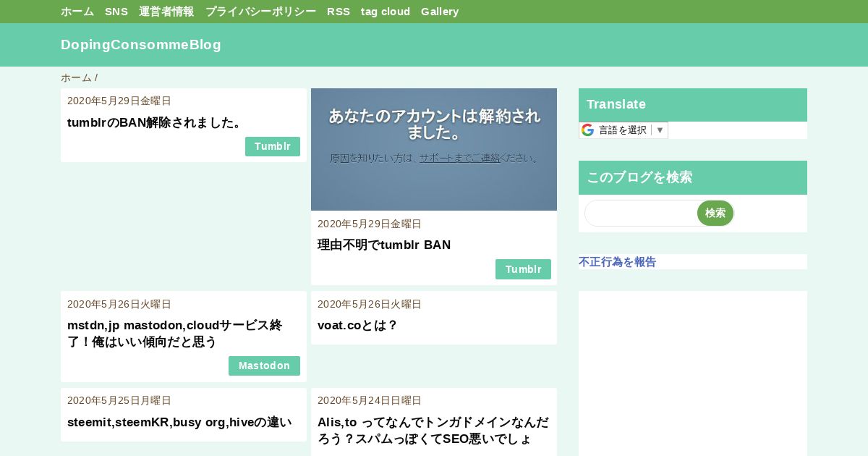Screen dimensions: 868x456
Task: Open the 言語を選択 language dropdown
Action: click(624, 130)
